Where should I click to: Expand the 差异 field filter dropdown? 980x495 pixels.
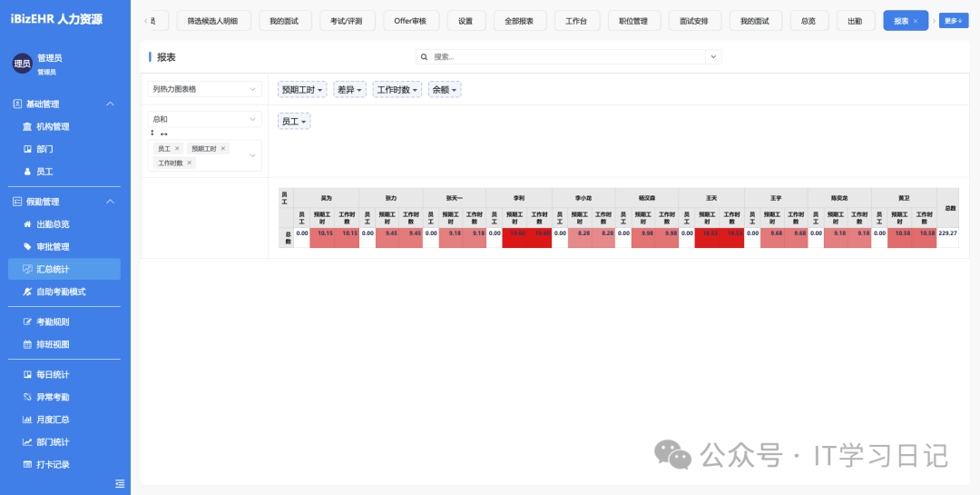[x=349, y=90]
